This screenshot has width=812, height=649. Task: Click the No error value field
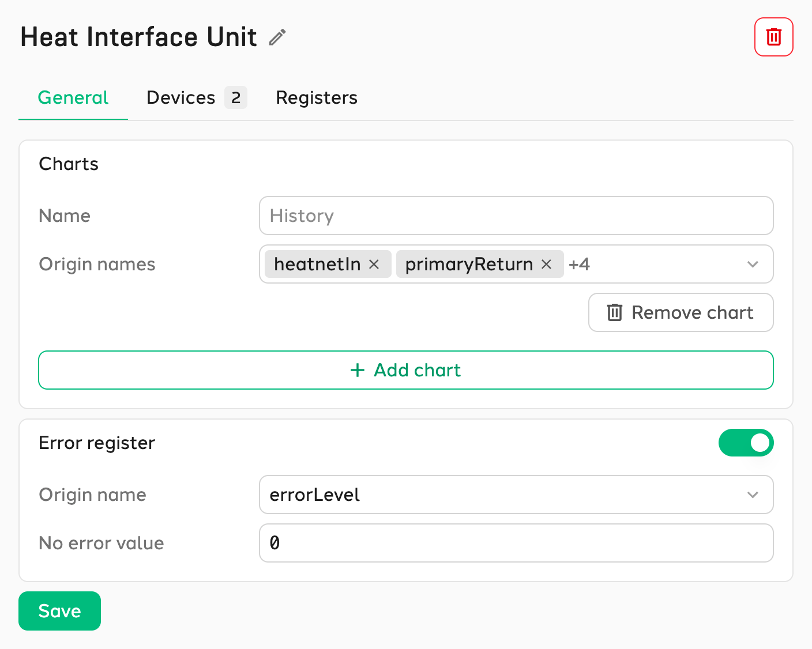pyautogui.click(x=516, y=543)
